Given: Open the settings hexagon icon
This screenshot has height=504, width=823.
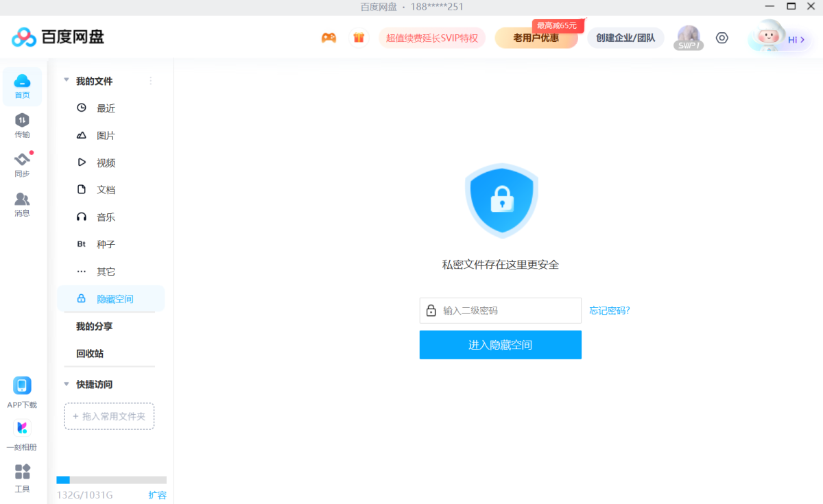Looking at the screenshot, I should pyautogui.click(x=721, y=38).
